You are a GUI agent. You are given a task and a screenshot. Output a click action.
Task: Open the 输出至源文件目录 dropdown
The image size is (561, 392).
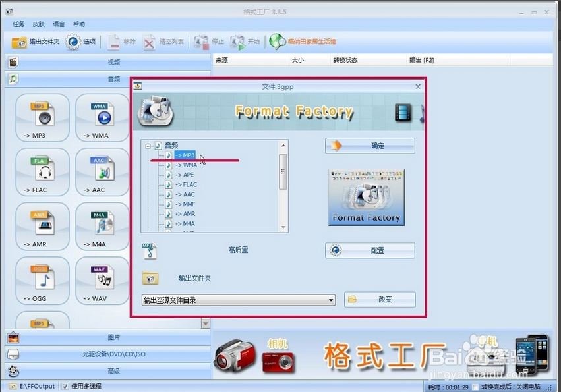point(332,300)
